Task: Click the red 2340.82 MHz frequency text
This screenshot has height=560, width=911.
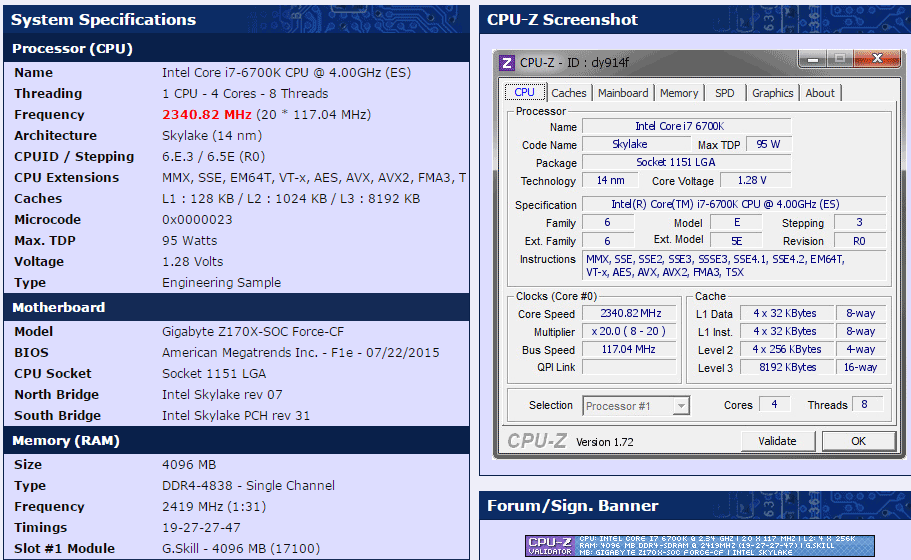Action: pos(207,115)
